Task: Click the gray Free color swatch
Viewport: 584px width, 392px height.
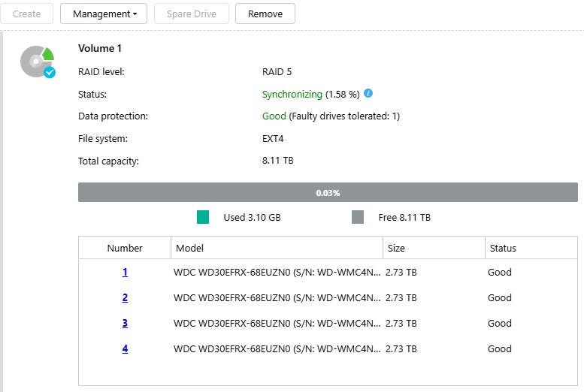Action: (x=358, y=217)
